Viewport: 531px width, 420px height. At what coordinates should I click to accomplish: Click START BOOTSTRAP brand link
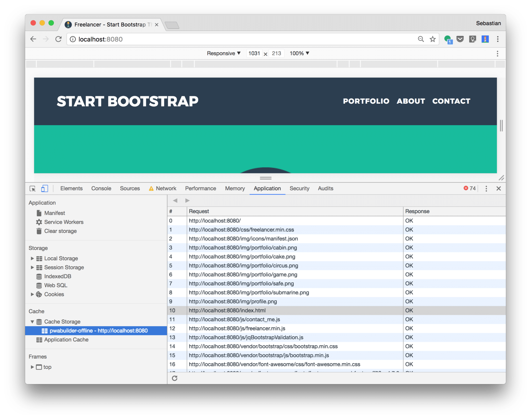pos(127,101)
